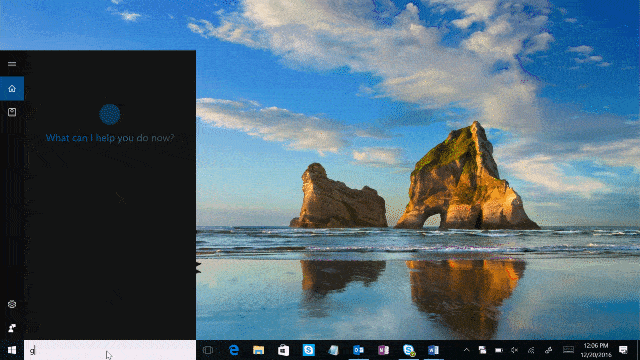
Task: Launch Microsoft Edge from the taskbar
Action: [x=233, y=350]
